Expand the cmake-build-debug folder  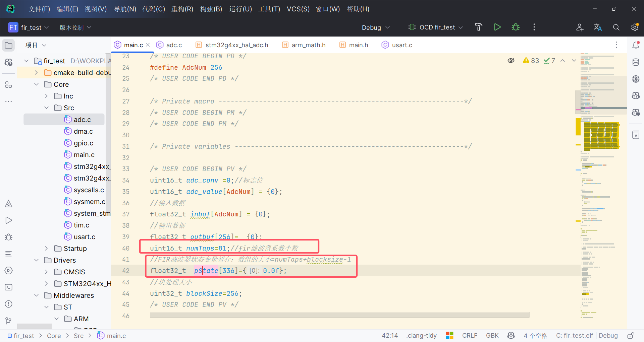click(36, 73)
